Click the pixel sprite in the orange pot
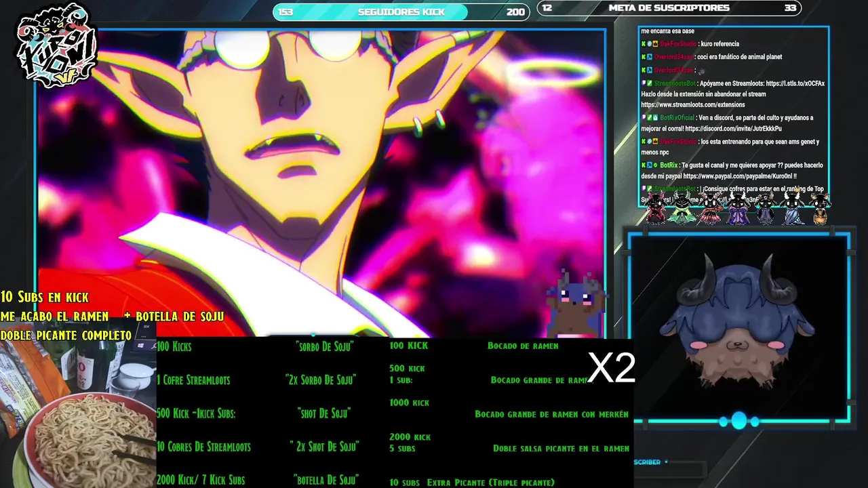 click(x=820, y=207)
